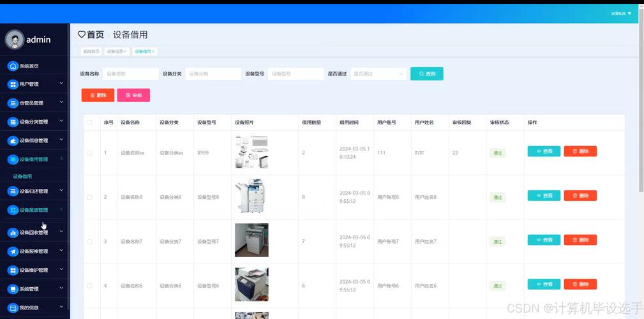Select the 设备借用 tab

145,51
